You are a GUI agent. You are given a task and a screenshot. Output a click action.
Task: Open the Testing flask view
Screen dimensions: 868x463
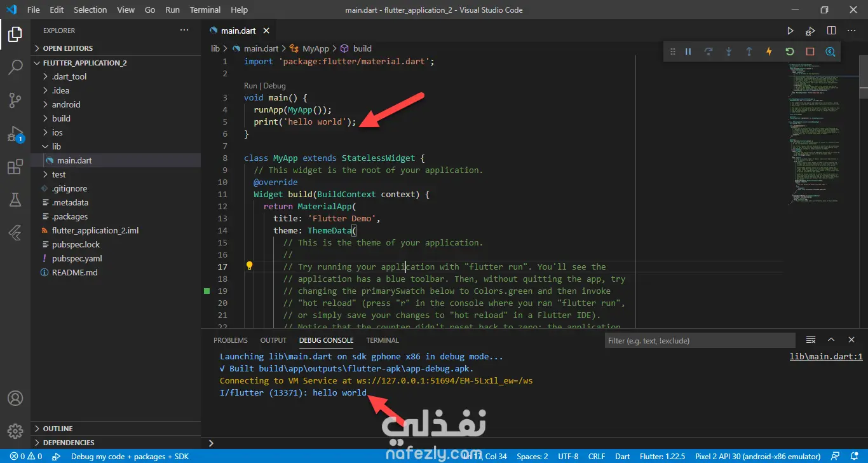click(15, 200)
